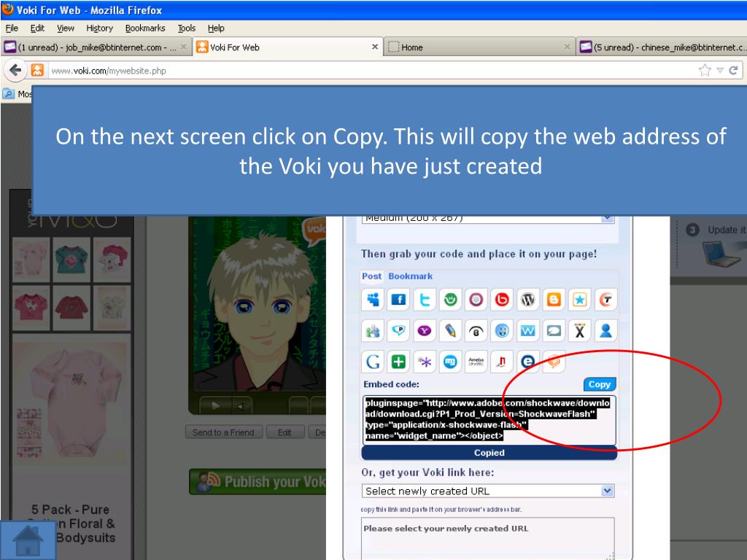The image size is (747, 560).
Task: Click the Copied status bar
Action: pyautogui.click(x=489, y=453)
